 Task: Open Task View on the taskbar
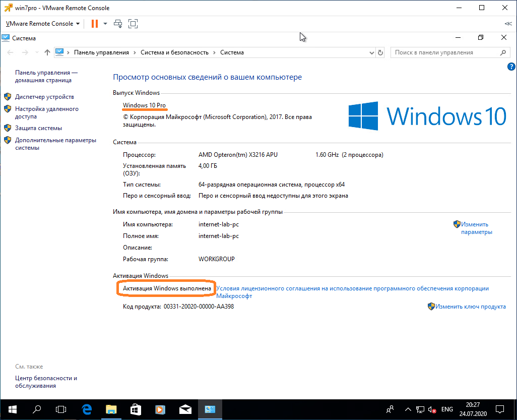(61, 409)
